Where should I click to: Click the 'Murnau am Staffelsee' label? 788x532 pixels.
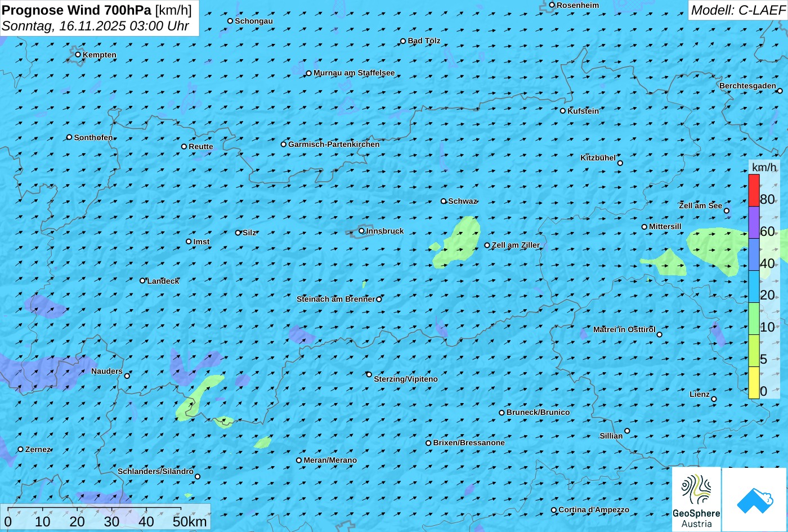(x=354, y=73)
